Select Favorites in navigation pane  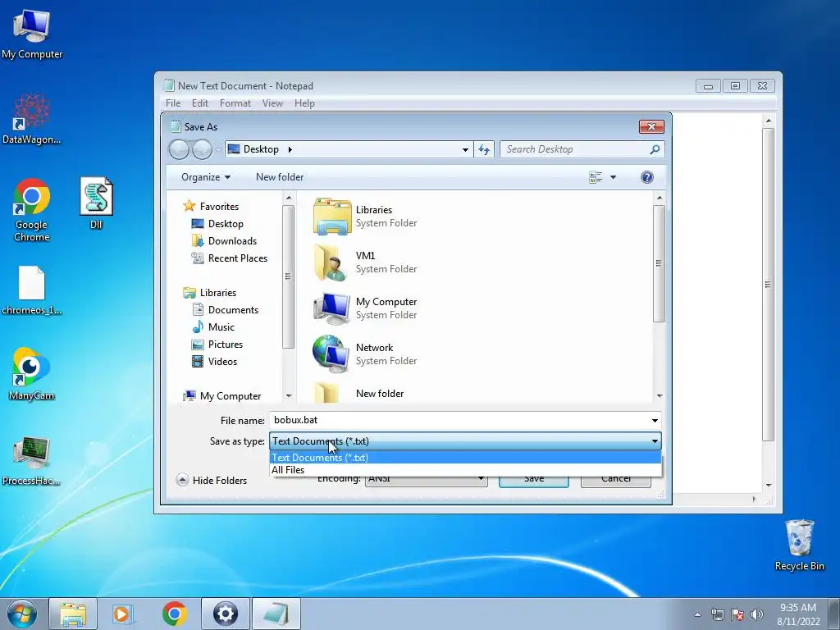click(x=211, y=206)
